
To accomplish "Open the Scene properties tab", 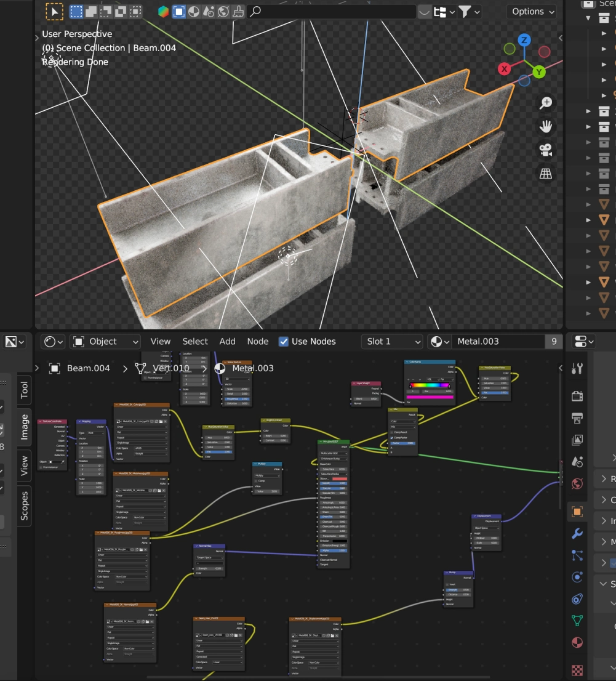I will [577, 462].
